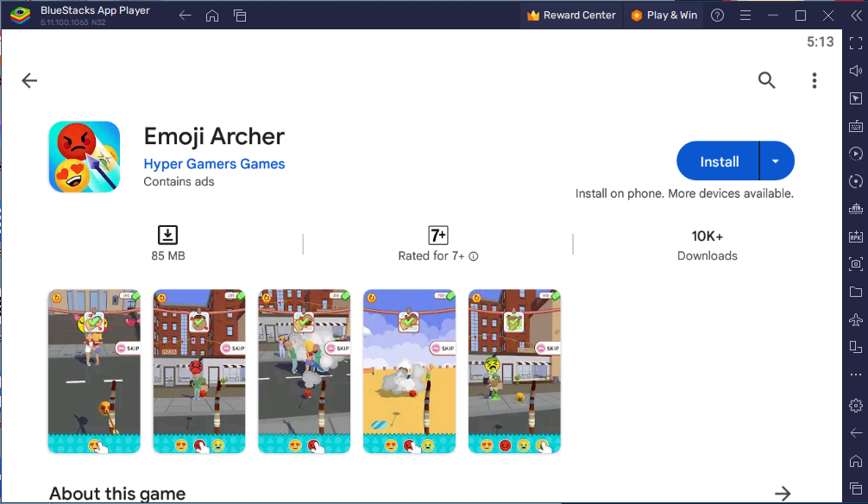Click the Contains ads label
The height and width of the screenshot is (504, 868).
click(179, 181)
